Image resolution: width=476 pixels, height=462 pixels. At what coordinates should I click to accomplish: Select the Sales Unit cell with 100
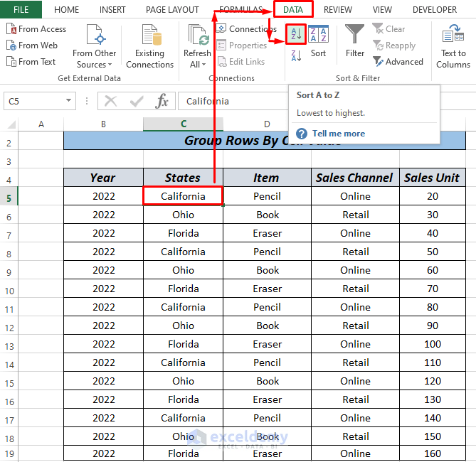click(432, 344)
